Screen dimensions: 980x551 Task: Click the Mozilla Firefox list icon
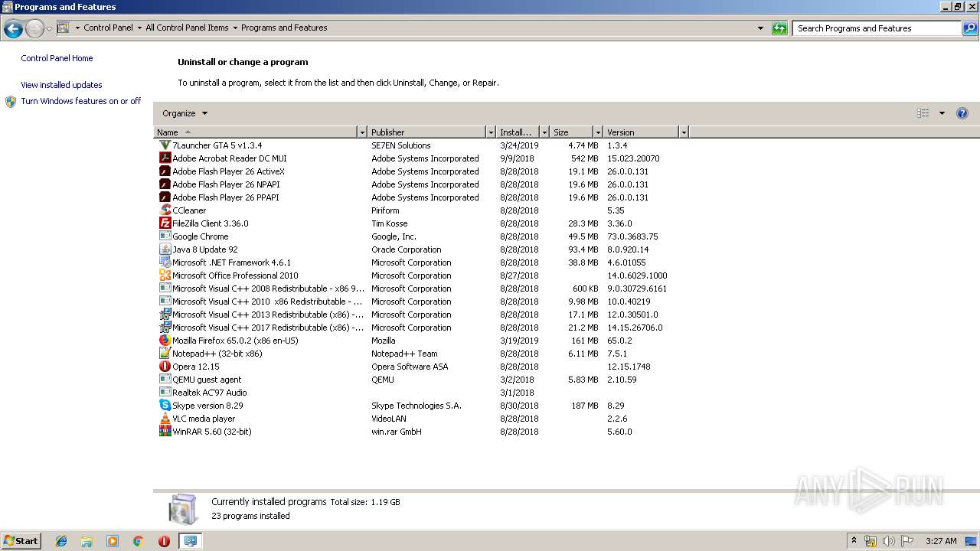(165, 341)
